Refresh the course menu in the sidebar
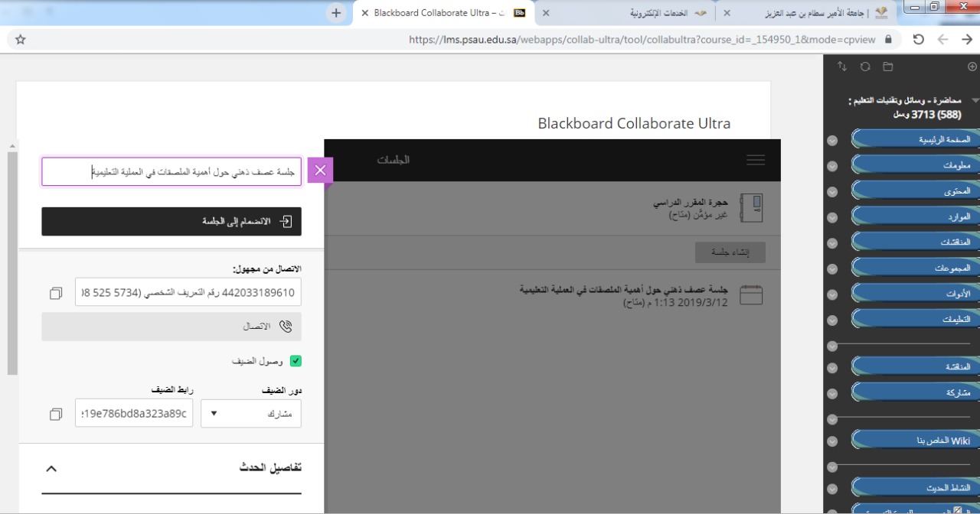The height and width of the screenshot is (514, 980). 865,67
